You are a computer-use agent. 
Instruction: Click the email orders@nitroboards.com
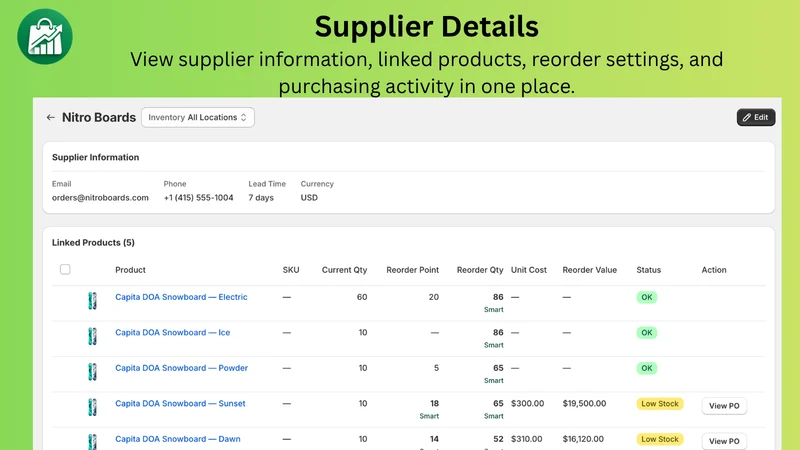[100, 197]
